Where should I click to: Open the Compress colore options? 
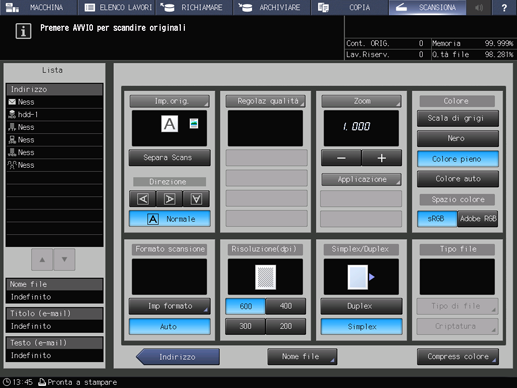click(x=458, y=357)
